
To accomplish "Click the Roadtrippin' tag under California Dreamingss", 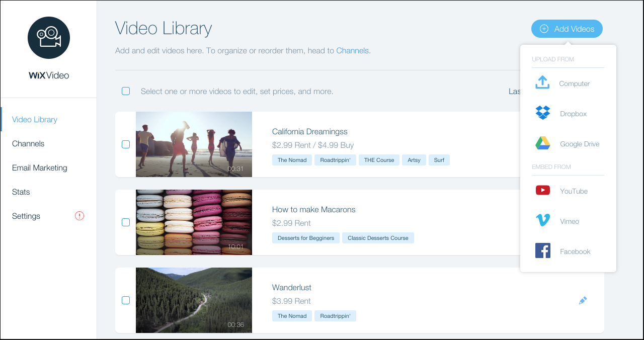I will [x=335, y=160].
